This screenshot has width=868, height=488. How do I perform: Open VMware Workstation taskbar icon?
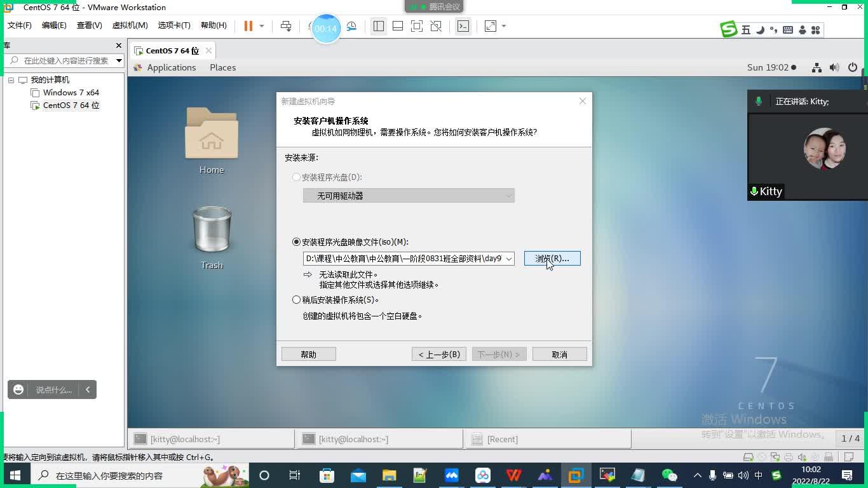point(576,475)
